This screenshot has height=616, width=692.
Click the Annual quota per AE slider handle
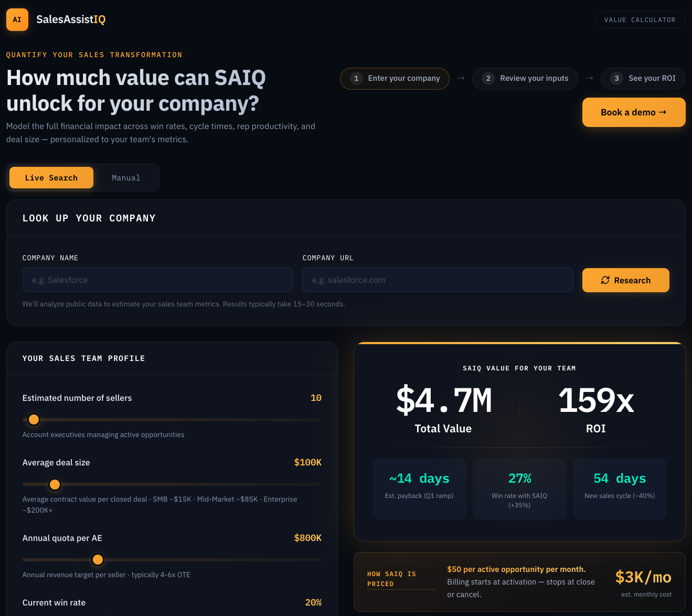98,560
